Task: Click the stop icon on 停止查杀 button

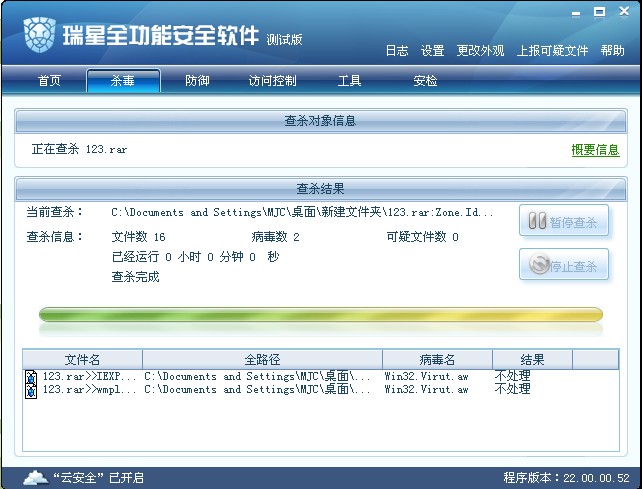Action: (x=539, y=264)
